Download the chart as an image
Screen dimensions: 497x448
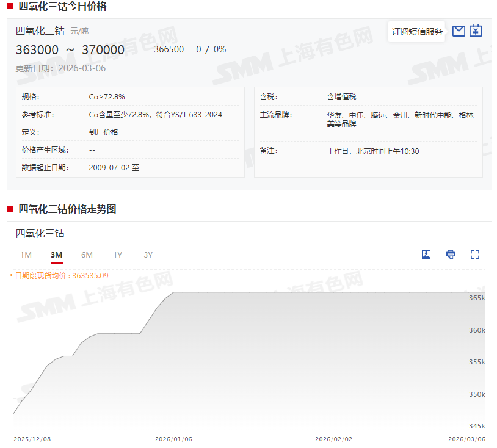click(x=426, y=255)
